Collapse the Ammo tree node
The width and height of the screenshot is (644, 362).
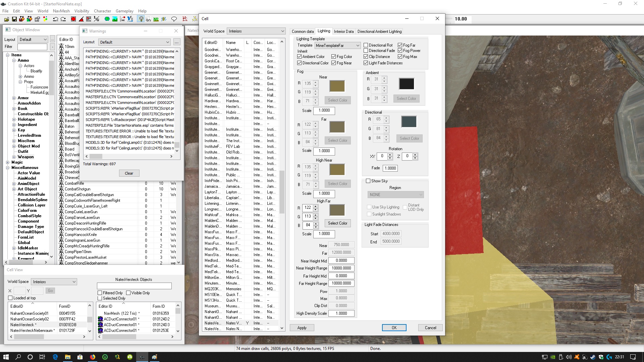pos(14,60)
